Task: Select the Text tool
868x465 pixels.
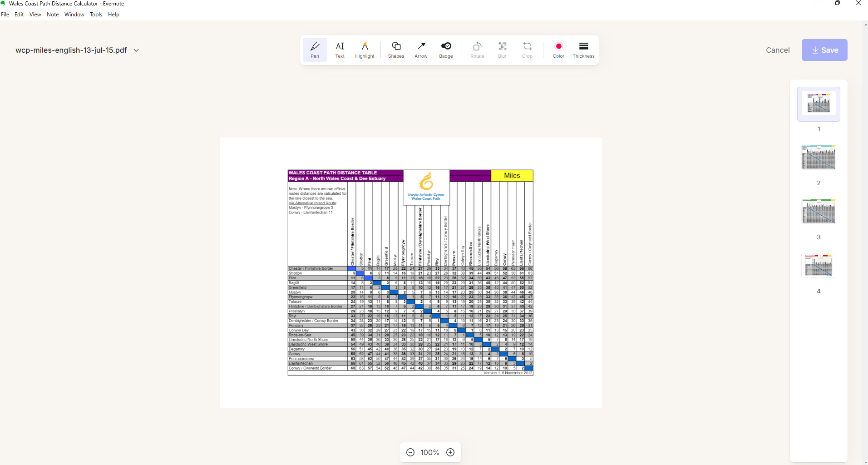Action: click(339, 49)
